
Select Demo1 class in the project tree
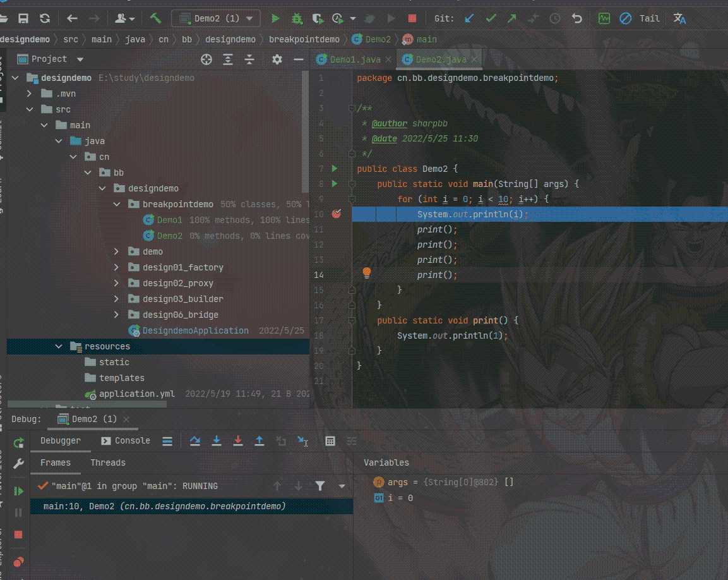coord(169,220)
